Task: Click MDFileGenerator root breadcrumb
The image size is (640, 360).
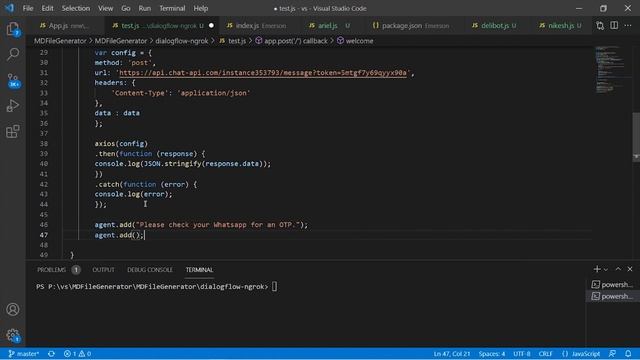Action: click(60, 41)
